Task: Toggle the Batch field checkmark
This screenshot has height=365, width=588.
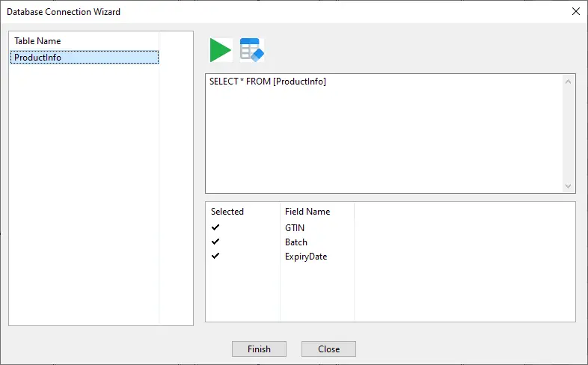Action: click(x=215, y=242)
